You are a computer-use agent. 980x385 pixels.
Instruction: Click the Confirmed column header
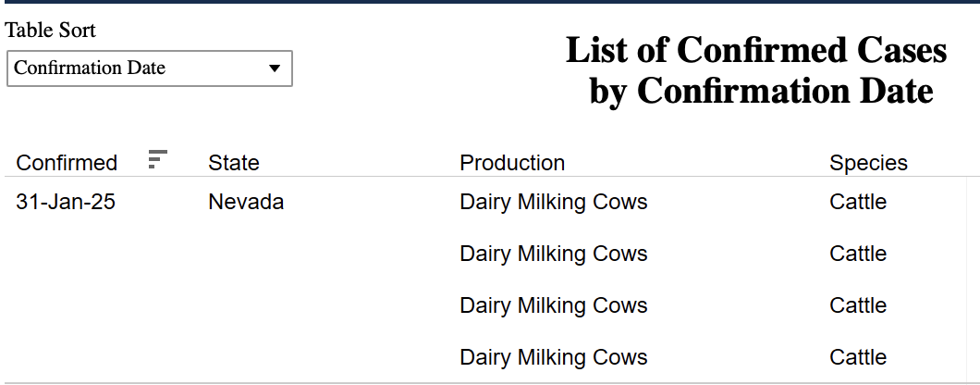(67, 163)
